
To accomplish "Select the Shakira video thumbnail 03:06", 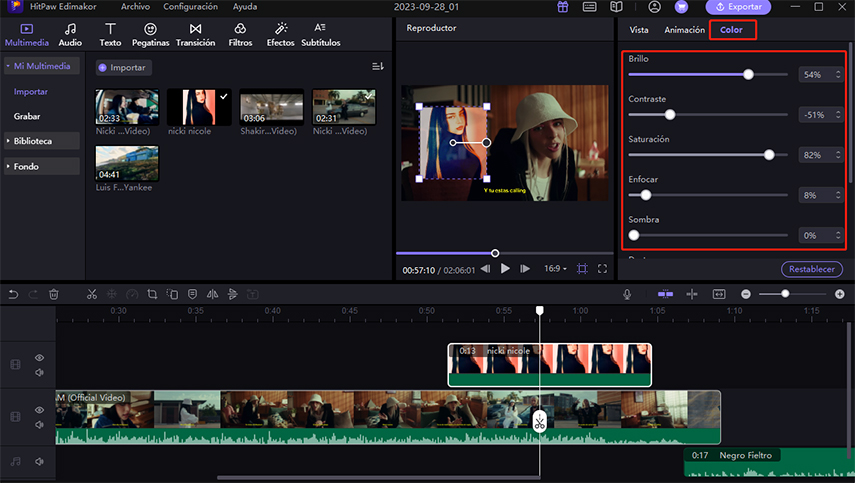I will [x=272, y=107].
